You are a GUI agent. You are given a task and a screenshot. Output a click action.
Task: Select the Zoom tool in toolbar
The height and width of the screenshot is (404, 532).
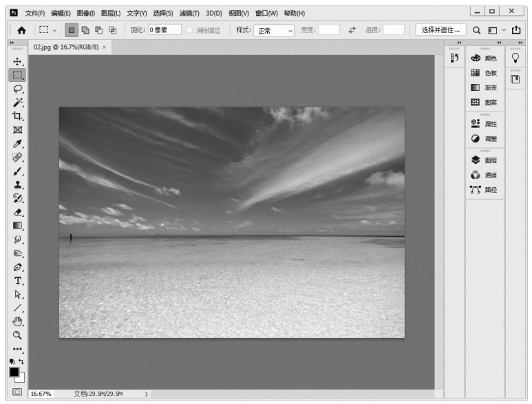click(x=17, y=335)
